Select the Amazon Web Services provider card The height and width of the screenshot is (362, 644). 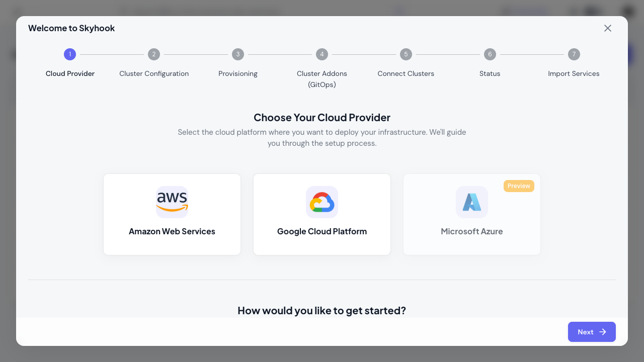click(172, 214)
